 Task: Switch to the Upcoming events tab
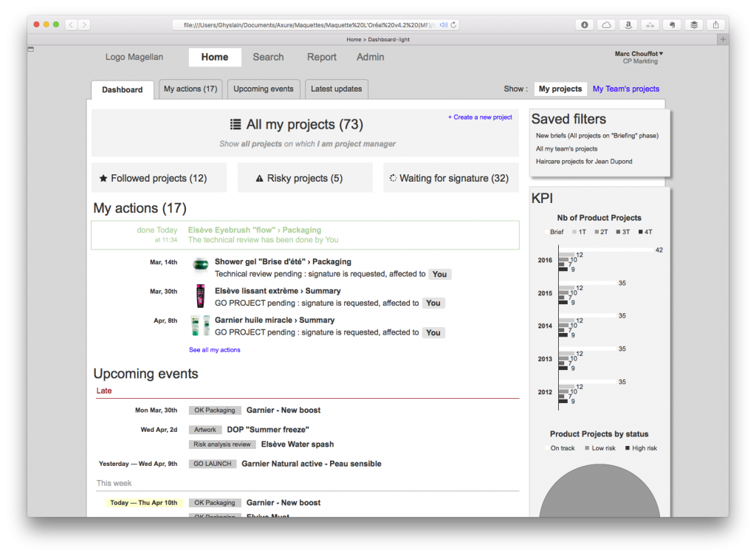coord(264,89)
